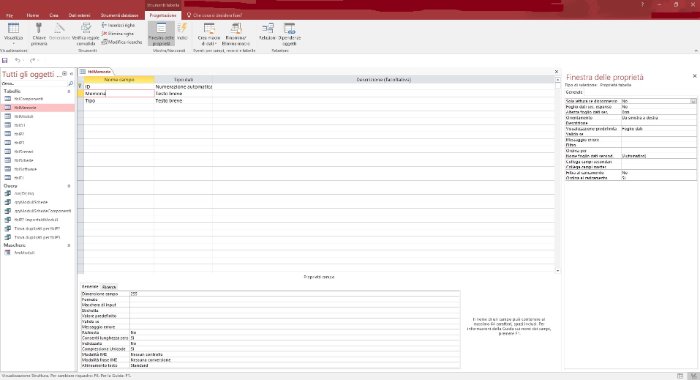Delete rows with Elimina righe
This screenshot has width=700, height=380.
[x=117, y=33]
